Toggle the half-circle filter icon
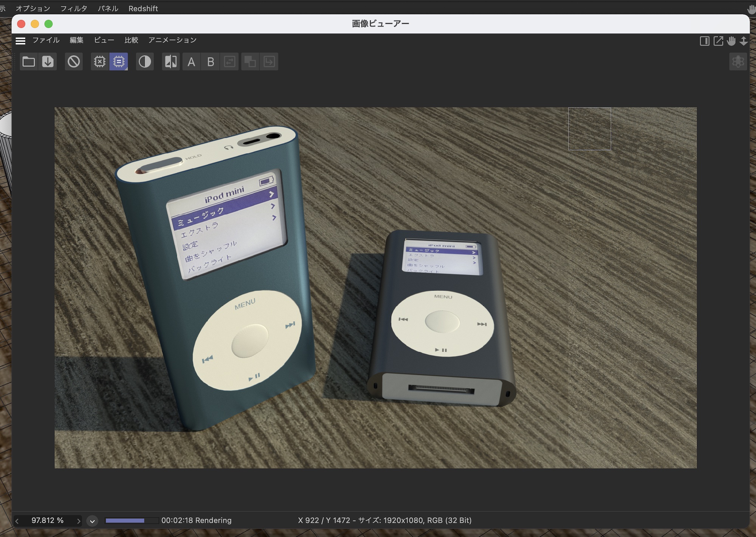The width and height of the screenshot is (756, 537). (145, 62)
